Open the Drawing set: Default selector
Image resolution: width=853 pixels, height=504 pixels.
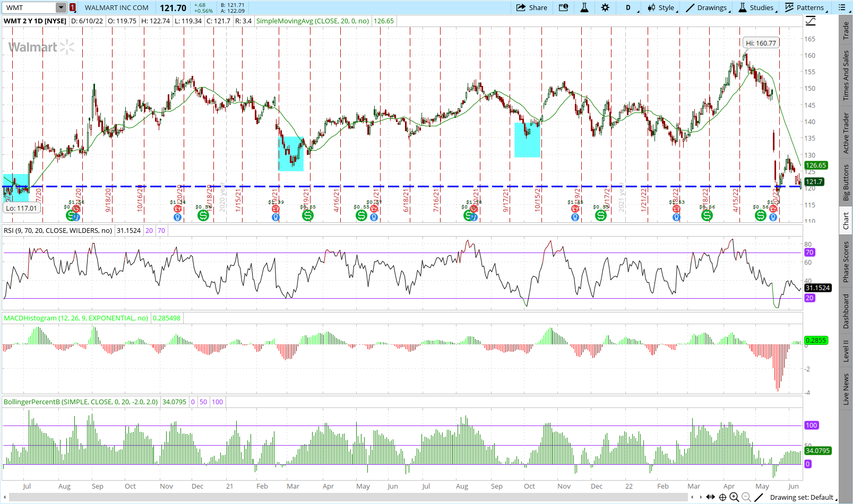click(803, 497)
